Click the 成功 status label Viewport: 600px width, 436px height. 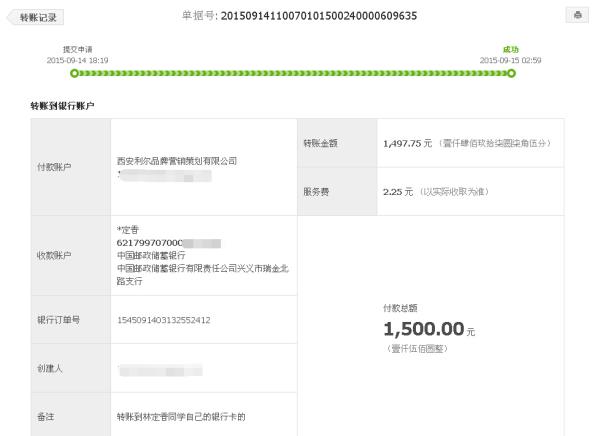(510, 49)
